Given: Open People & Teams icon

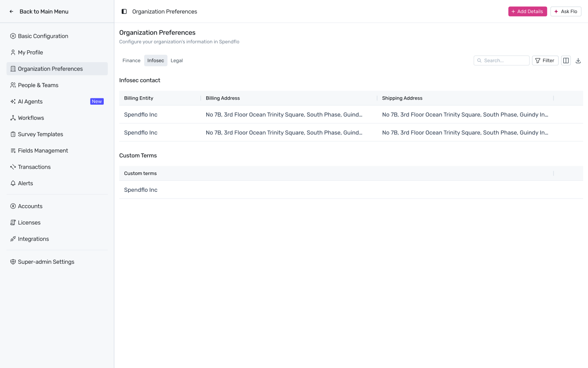Looking at the screenshot, I should [13, 85].
